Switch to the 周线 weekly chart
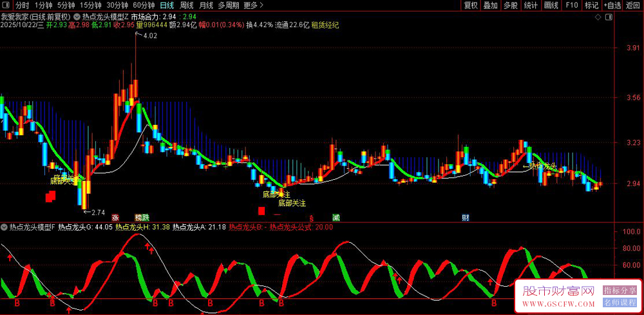Screen dimensions: 644x315 [187, 5]
